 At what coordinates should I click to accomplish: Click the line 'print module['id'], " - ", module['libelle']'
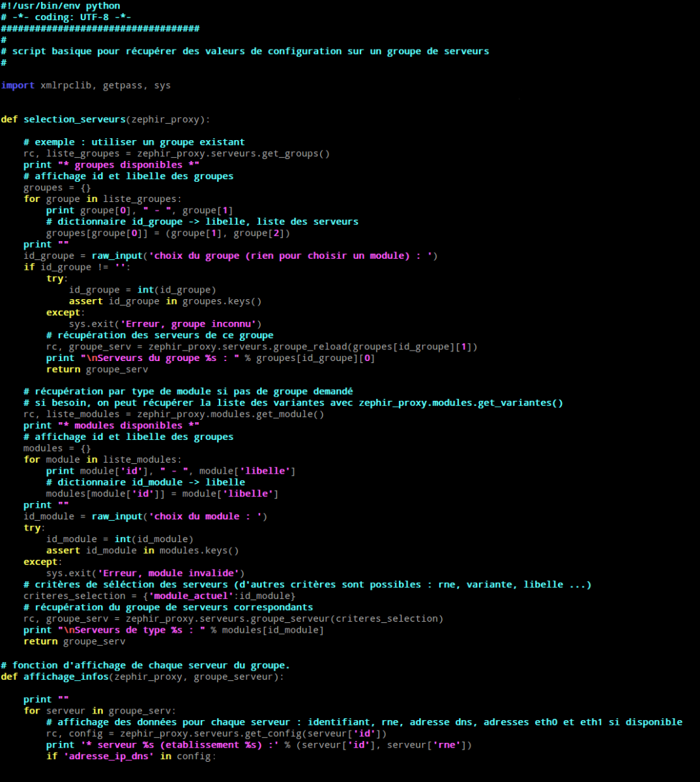171,471
